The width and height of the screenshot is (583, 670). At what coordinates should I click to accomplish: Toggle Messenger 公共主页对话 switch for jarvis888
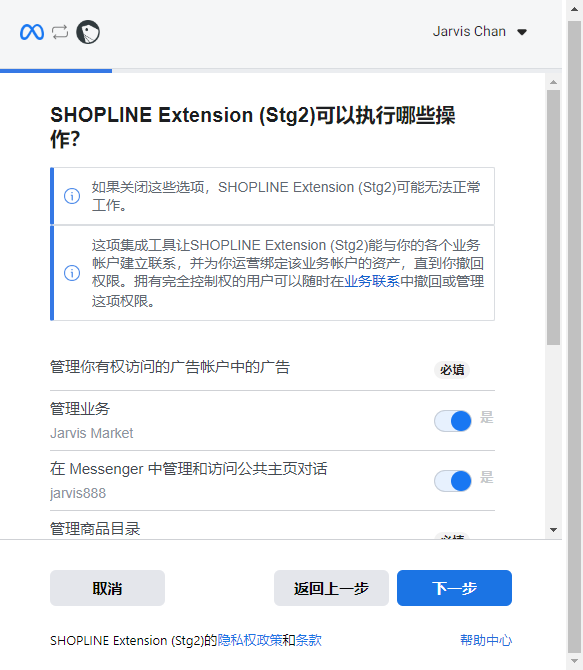pos(453,481)
